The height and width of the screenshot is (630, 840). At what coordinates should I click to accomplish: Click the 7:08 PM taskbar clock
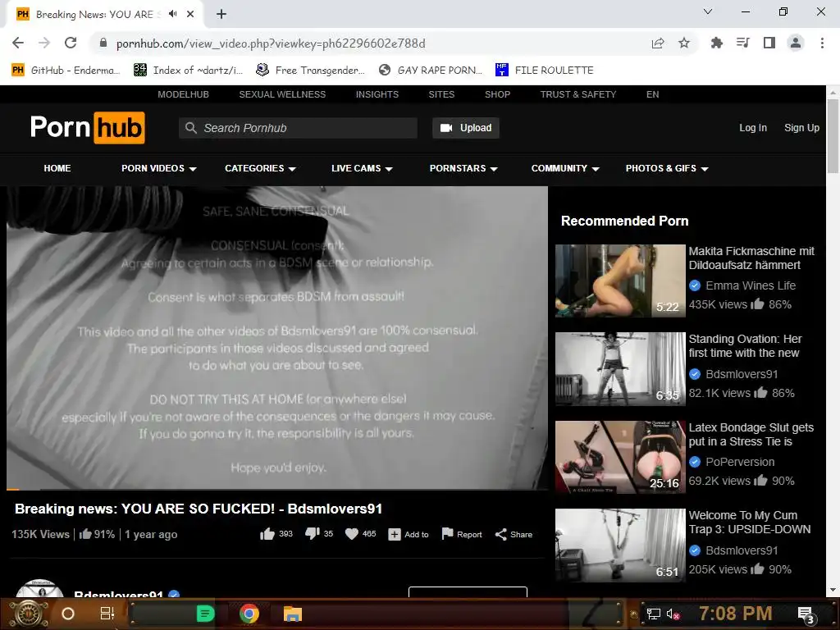[736, 614]
